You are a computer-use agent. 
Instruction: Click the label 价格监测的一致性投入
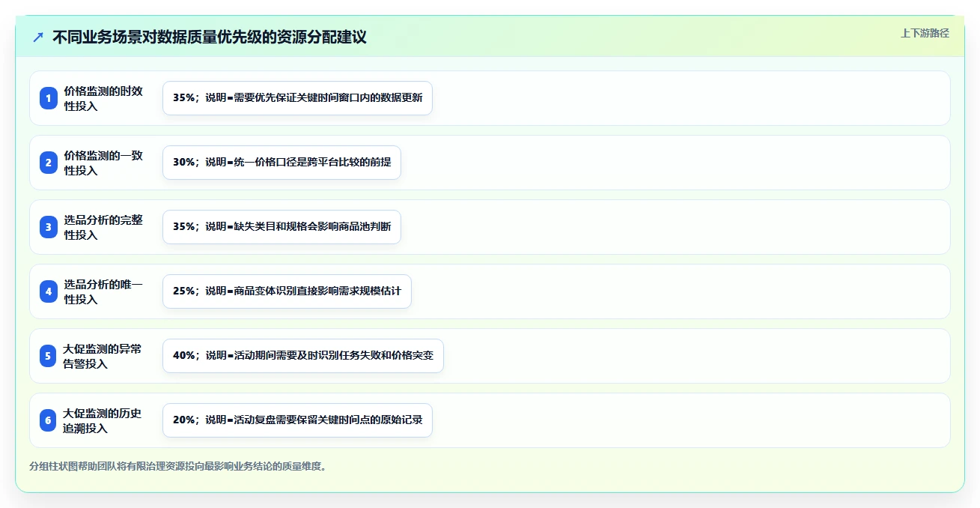pos(103,163)
